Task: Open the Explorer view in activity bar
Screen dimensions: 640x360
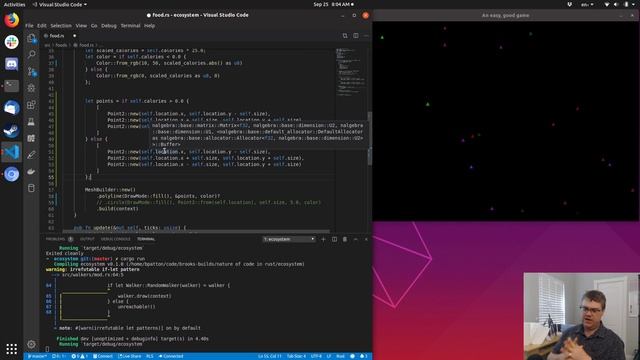Action: coord(31,38)
